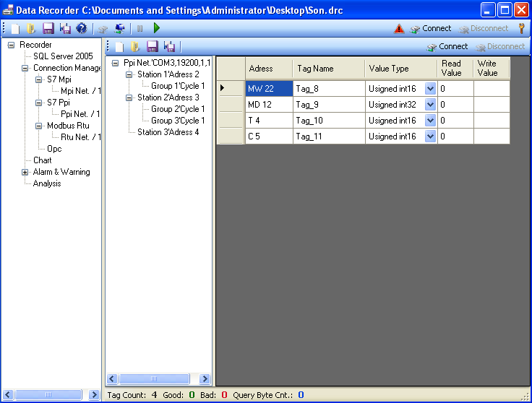The width and height of the screenshot is (532, 403).
Task: Open file via main toolbar folder icon
Action: (31, 28)
